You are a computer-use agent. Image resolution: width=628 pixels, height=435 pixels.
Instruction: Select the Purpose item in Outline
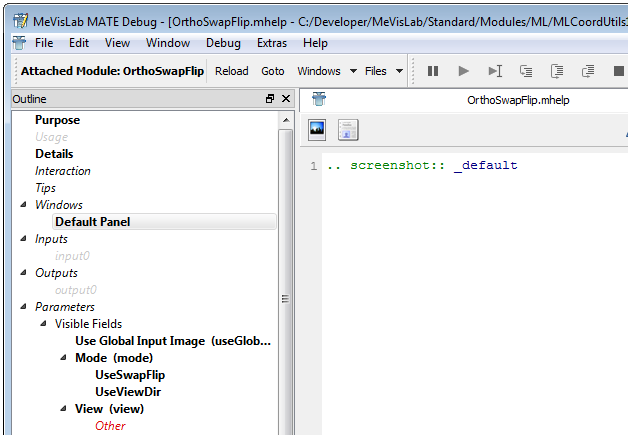(57, 120)
